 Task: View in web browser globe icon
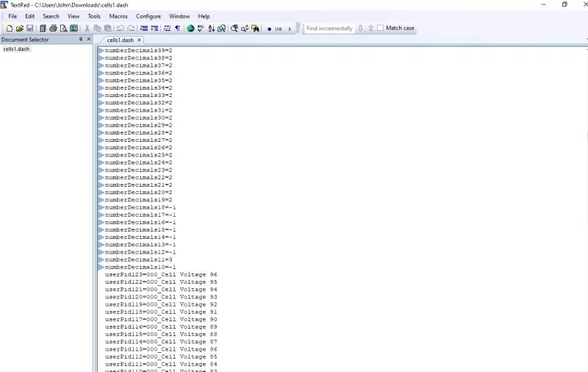click(190, 29)
